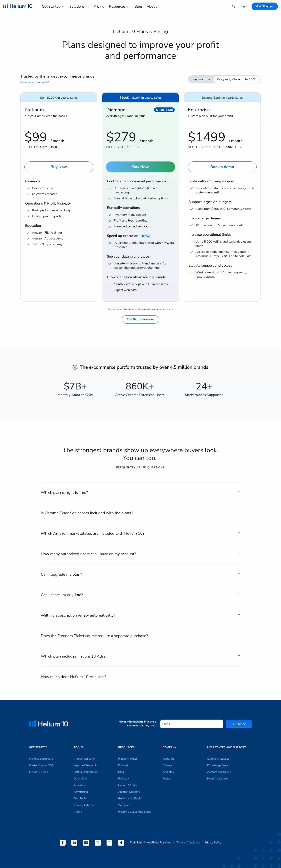Open the LinkedIn social icon
This screenshot has height=868, width=281.
tap(74, 842)
